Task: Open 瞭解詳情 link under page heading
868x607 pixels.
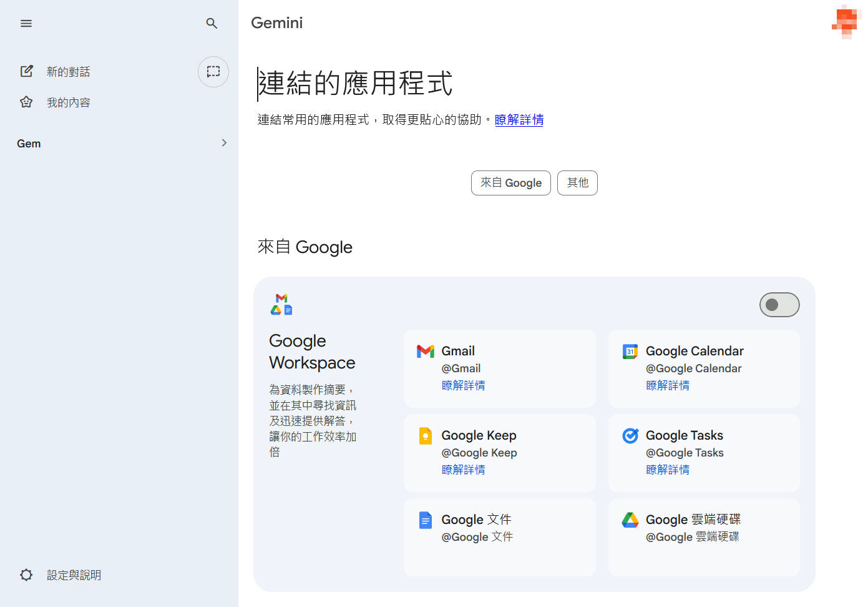Action: [519, 120]
